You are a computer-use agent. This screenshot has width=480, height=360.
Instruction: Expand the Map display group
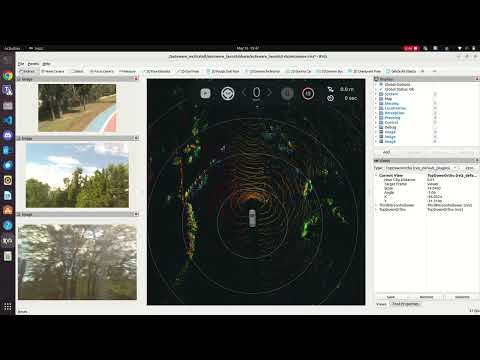point(376,99)
